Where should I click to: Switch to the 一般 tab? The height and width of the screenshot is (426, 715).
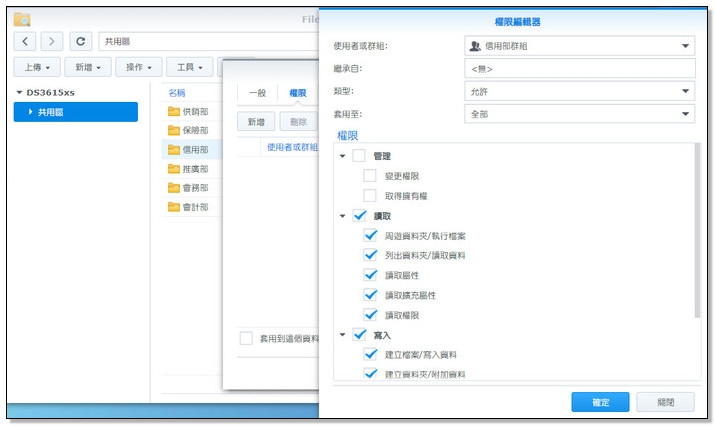click(257, 92)
